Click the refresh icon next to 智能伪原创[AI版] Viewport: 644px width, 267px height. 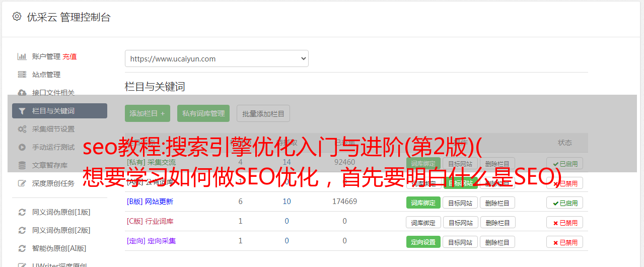[22, 248]
